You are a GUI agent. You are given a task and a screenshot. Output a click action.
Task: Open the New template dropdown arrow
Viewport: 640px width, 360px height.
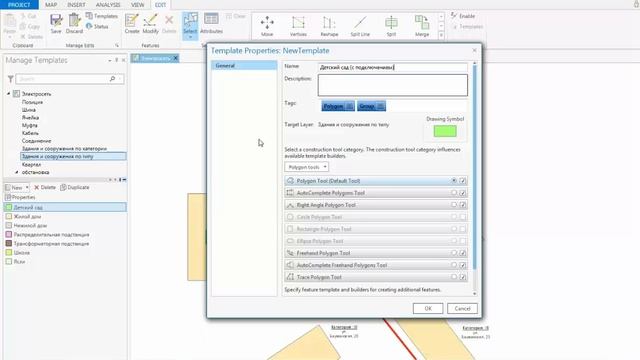[27, 187]
